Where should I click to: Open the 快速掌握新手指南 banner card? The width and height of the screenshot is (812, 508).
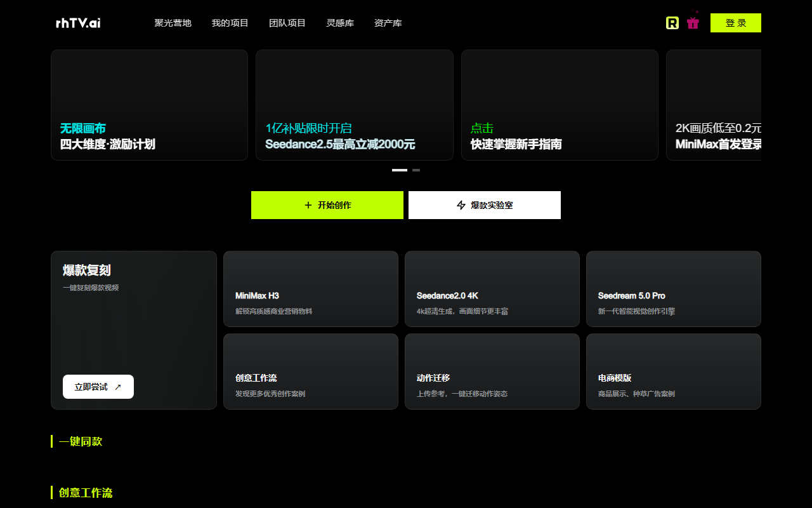click(x=560, y=105)
